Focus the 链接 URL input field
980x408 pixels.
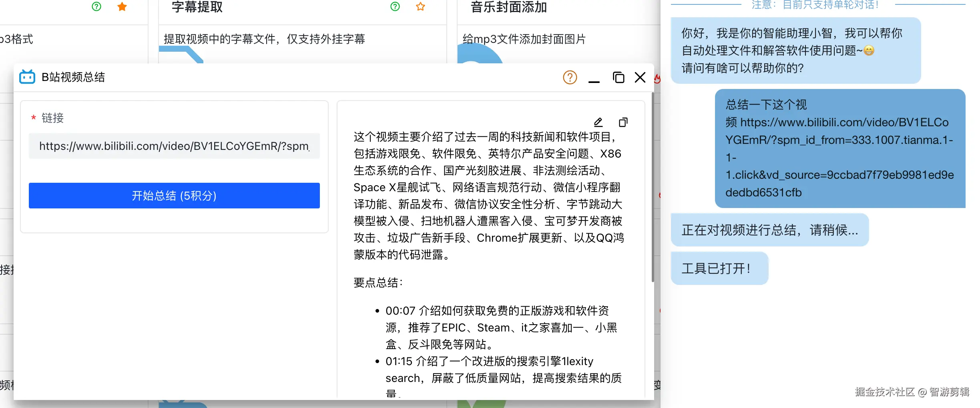(174, 146)
